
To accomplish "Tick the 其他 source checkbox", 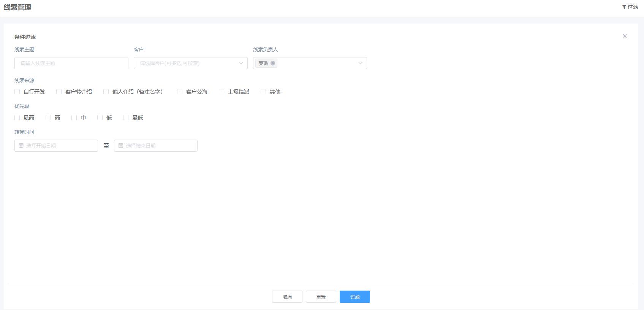I will click(263, 92).
